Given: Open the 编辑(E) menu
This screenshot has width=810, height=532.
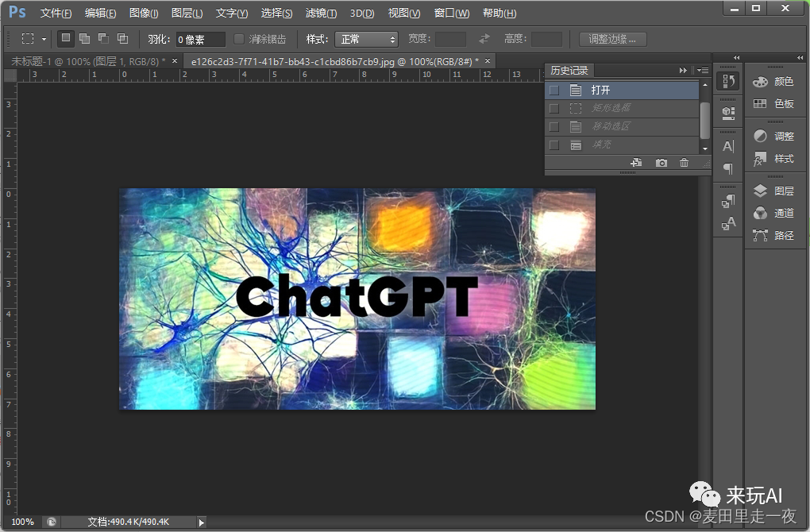Looking at the screenshot, I should point(100,13).
